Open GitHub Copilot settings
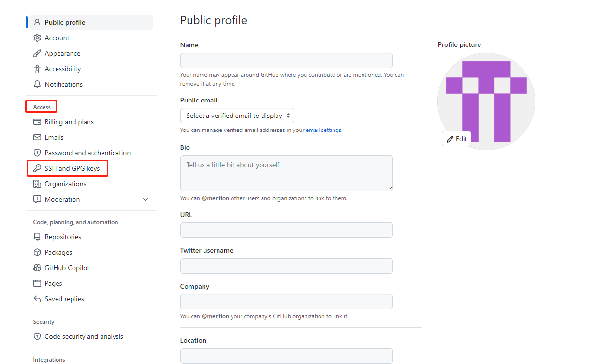The image size is (596, 364). [67, 268]
